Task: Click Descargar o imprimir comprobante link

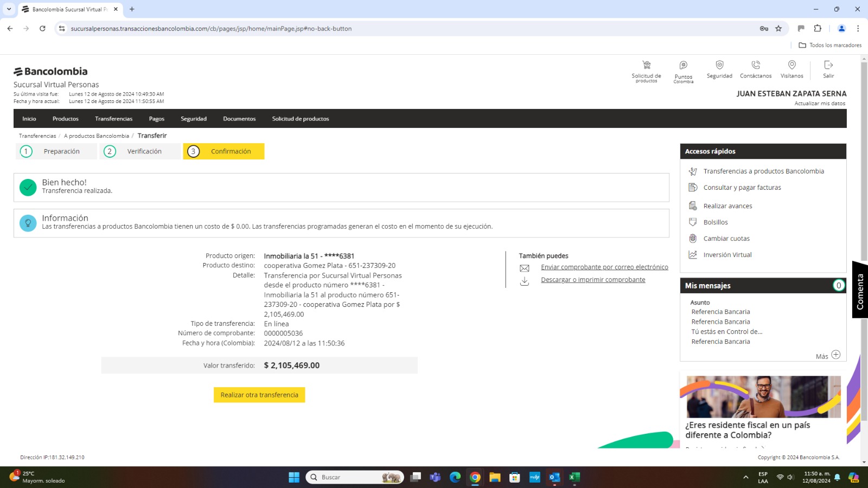Action: (x=593, y=280)
